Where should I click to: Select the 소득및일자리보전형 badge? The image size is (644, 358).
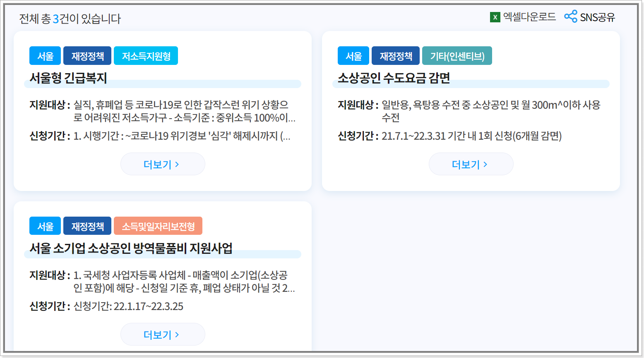click(158, 225)
